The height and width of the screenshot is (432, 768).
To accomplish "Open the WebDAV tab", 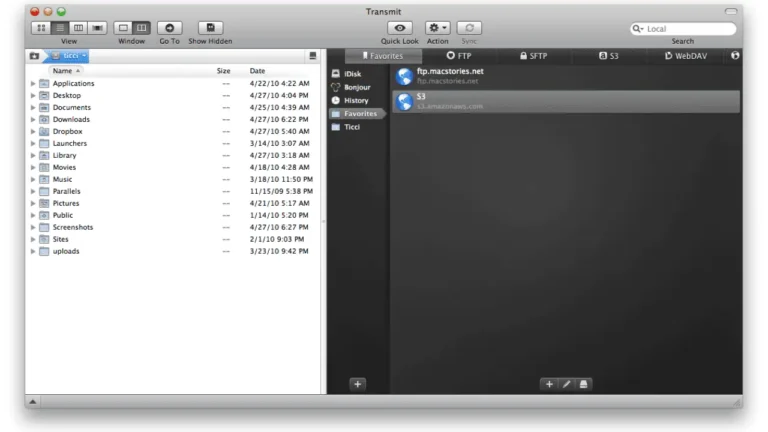I will [x=686, y=56].
